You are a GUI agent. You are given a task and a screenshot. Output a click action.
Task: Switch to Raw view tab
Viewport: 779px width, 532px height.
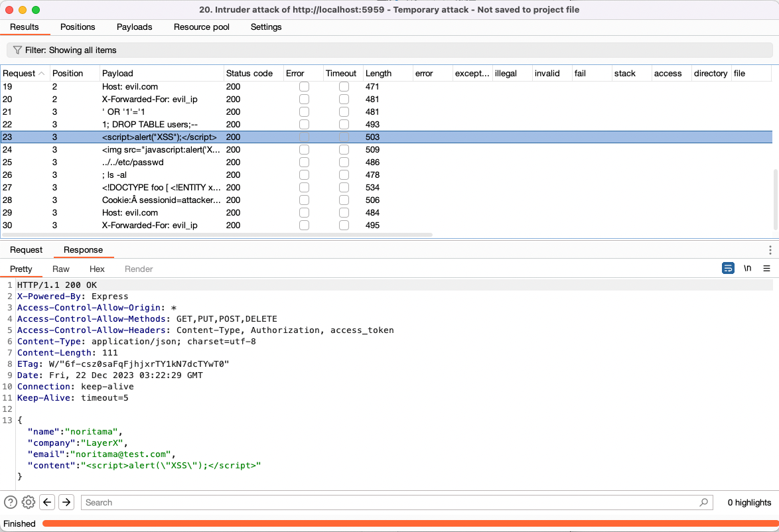tap(60, 269)
